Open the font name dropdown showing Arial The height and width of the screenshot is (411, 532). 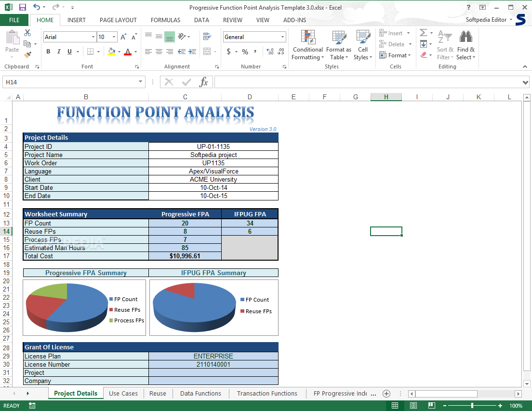point(93,37)
